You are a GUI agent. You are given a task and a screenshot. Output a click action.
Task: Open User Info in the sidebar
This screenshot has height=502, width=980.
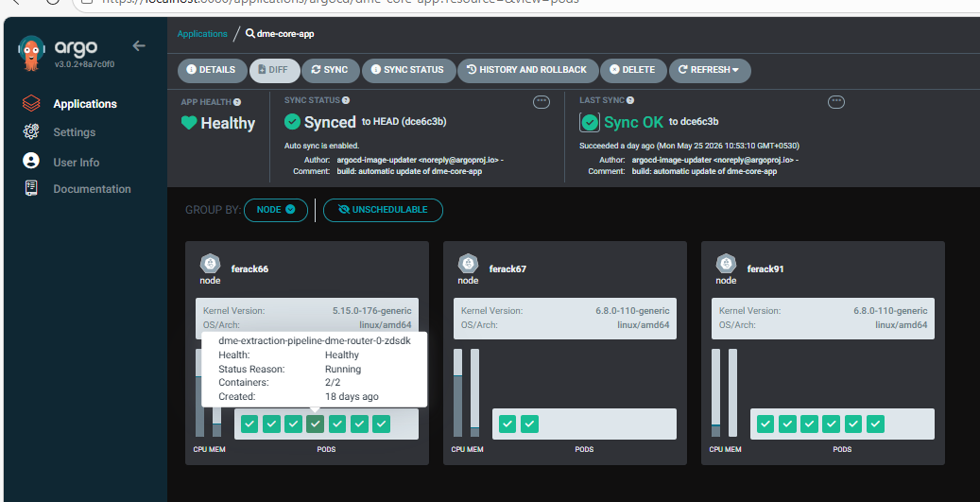coord(77,162)
